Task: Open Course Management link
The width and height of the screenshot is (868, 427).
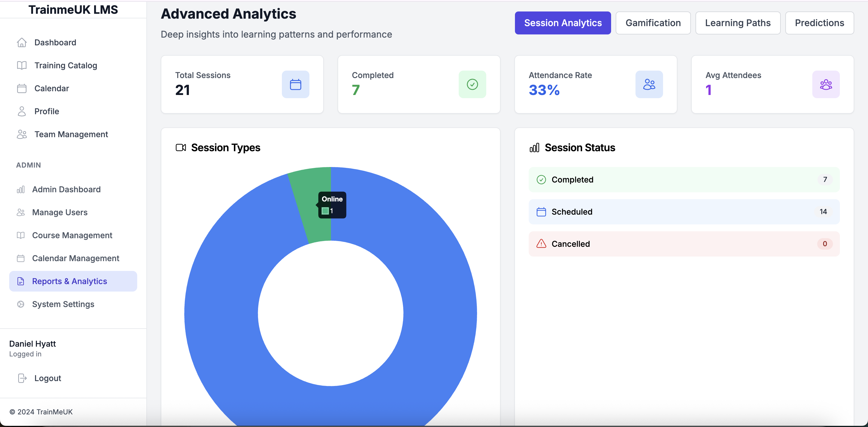Action: [73, 235]
